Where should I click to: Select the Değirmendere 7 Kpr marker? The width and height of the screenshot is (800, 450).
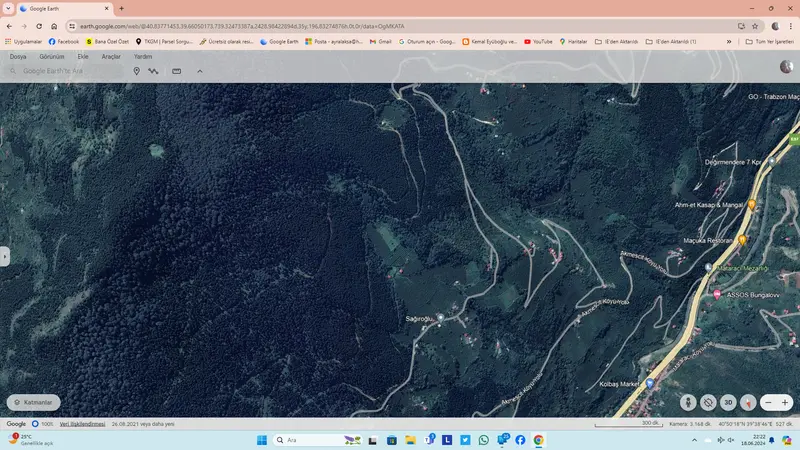[x=772, y=161]
